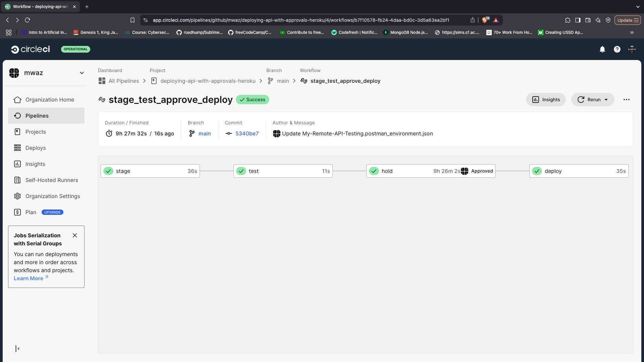Dismiss the Jobs Serialization banner

[x=75, y=235]
